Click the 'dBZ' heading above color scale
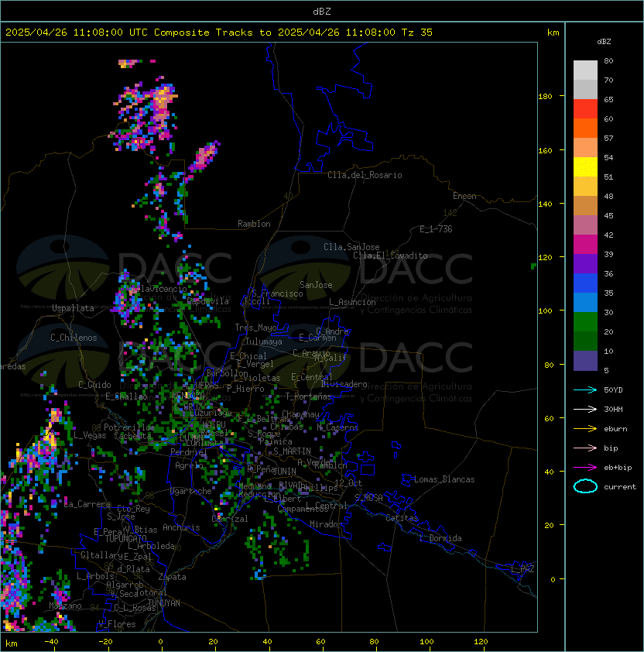The height and width of the screenshot is (652, 644). pyautogui.click(x=604, y=42)
